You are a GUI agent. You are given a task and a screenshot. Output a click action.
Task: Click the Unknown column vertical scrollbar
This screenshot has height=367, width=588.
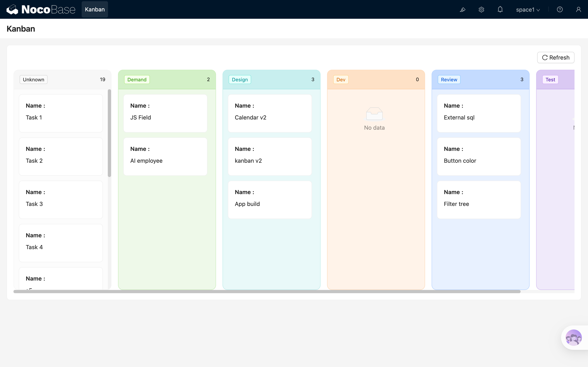[109, 133]
